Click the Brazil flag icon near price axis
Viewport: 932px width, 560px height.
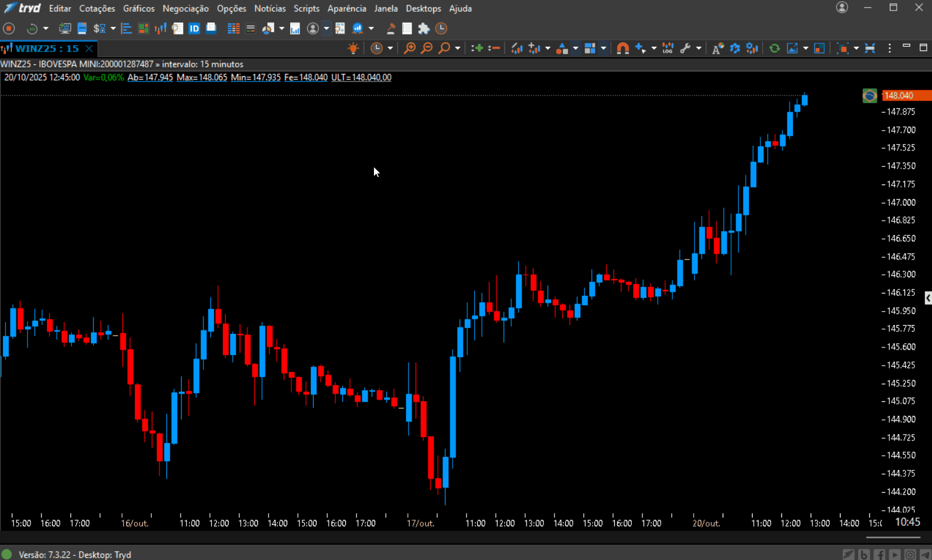870,95
